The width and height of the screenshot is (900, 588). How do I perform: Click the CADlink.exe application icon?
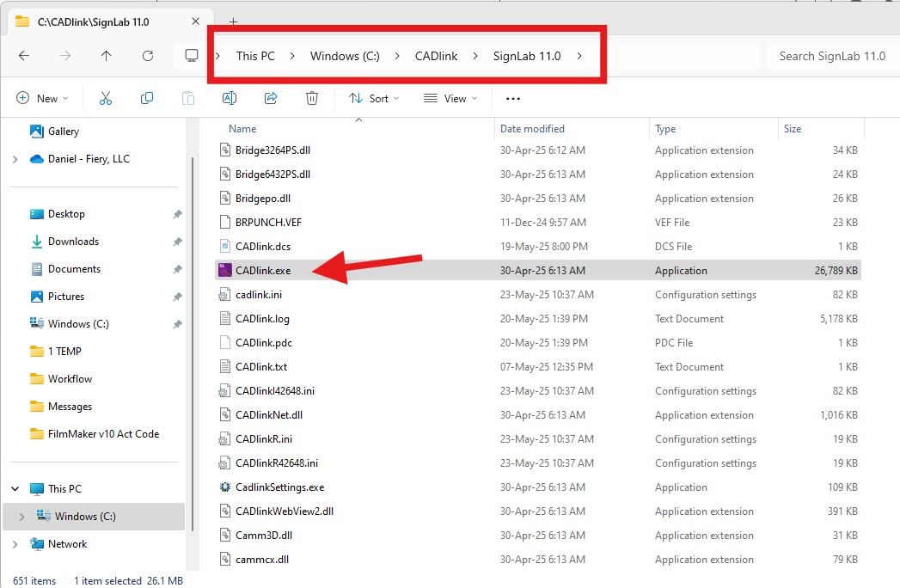coord(225,270)
